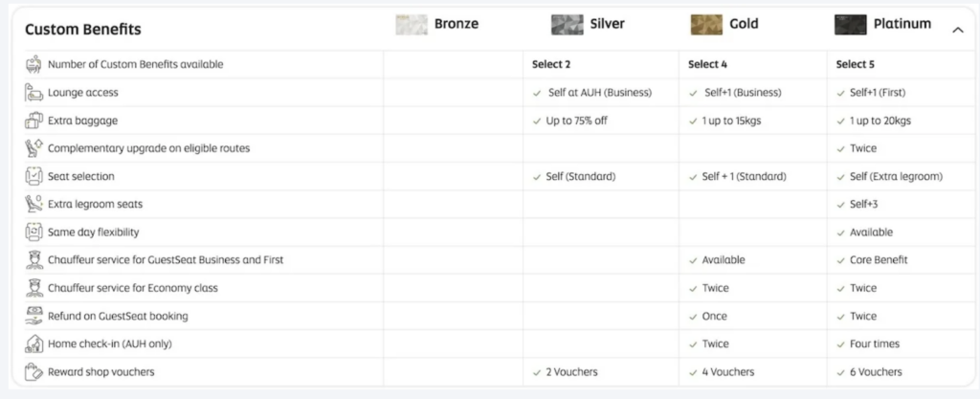This screenshot has height=399, width=980.
Task: Click the Home check-in house icon
Action: click(x=33, y=344)
